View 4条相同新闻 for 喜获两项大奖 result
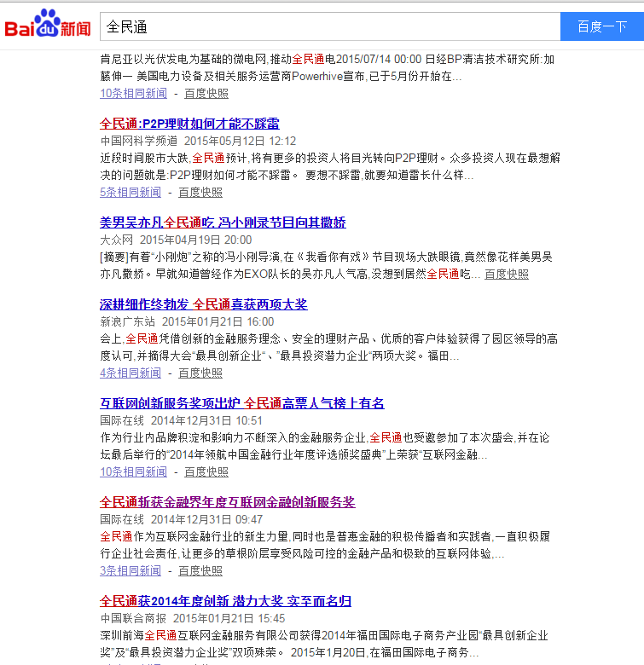The image size is (644, 665). pyautogui.click(x=131, y=373)
